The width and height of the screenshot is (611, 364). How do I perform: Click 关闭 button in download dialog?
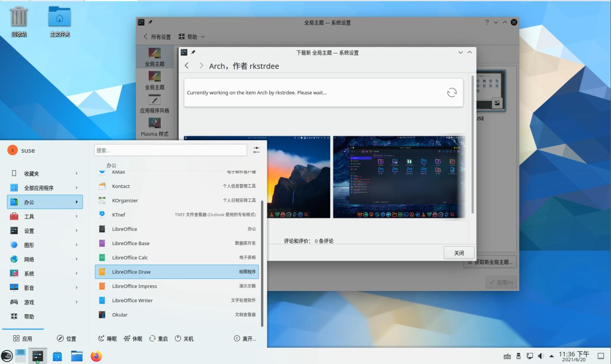459,253
